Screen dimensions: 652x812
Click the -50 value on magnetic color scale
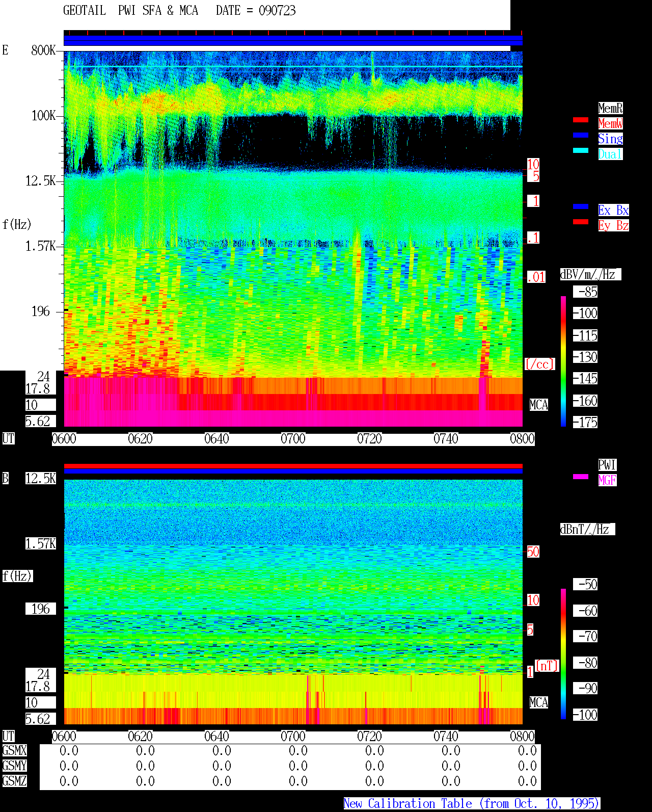585,584
